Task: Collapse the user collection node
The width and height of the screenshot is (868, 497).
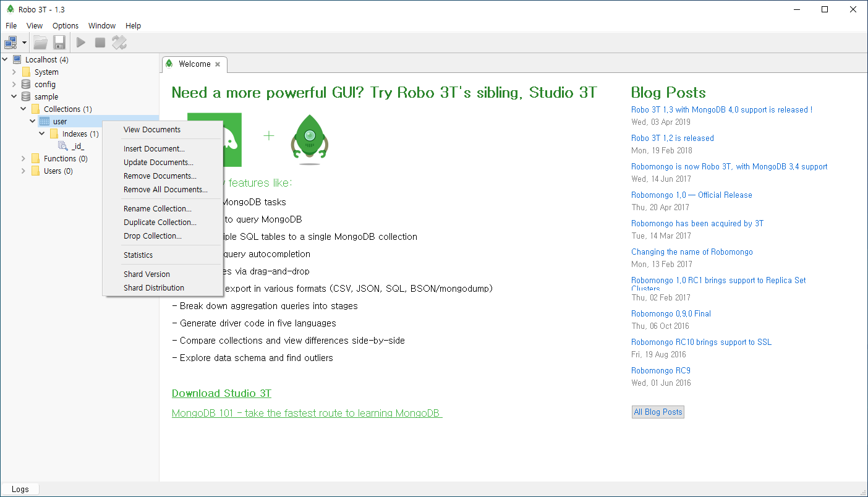Action: 33,121
